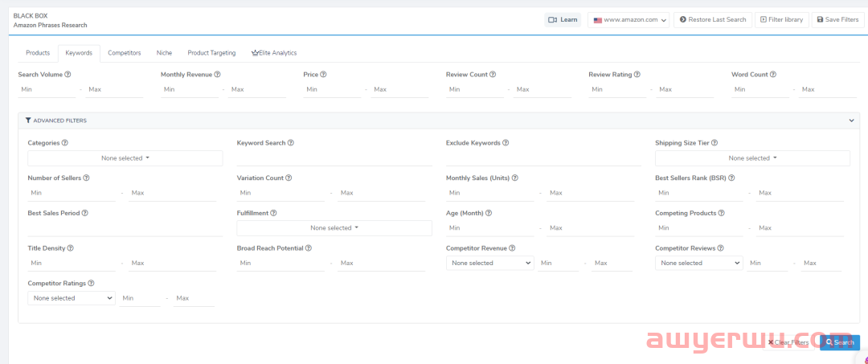Open the Competitors tab
Screen dimensions: 868x364
click(x=124, y=53)
